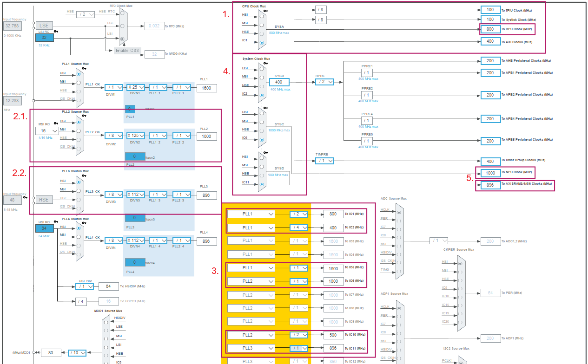The width and height of the screenshot is (588, 364).
Task: Open the MCO1 divider /10 dropdown
Action: (77, 353)
